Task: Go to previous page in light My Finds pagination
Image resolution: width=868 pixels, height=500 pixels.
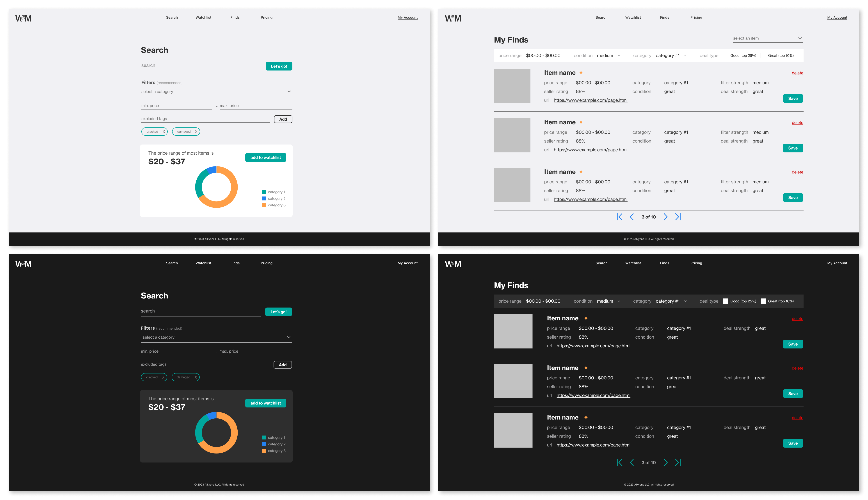Action: [631, 217]
